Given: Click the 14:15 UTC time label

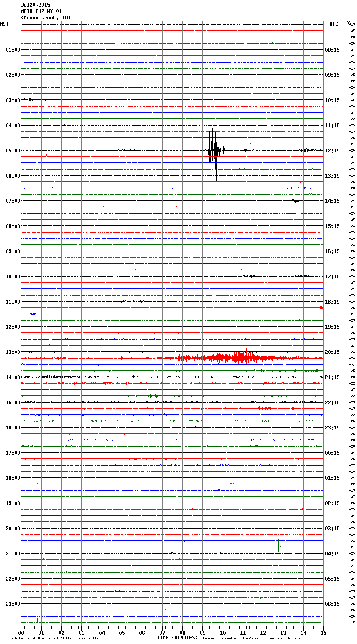Looking at the screenshot, I should point(332,201).
